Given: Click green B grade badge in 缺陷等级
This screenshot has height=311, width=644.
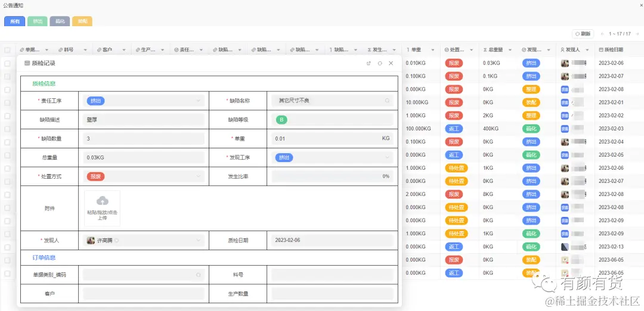Looking at the screenshot, I should click(281, 119).
